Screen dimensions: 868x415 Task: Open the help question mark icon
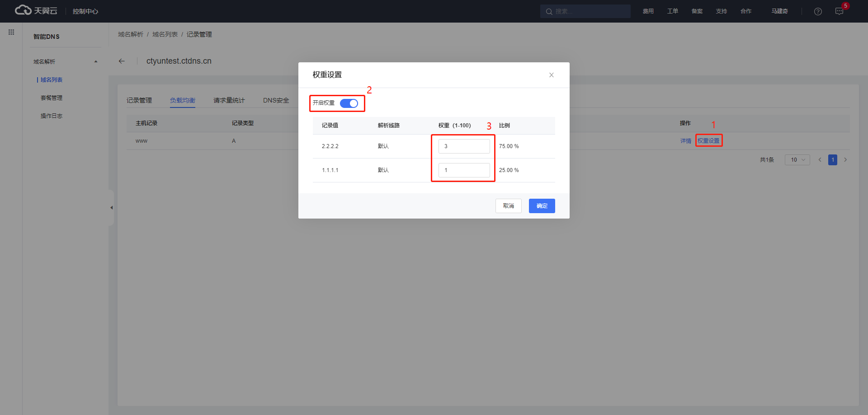(818, 11)
